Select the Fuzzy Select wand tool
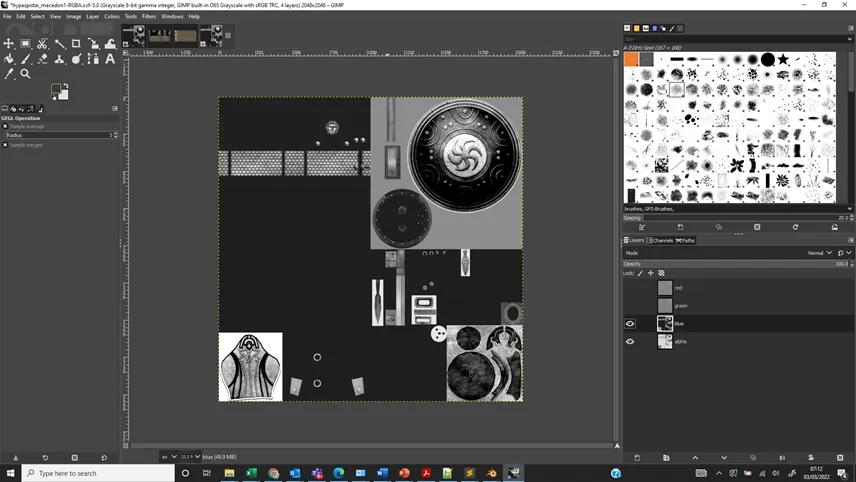This screenshot has height=482, width=856. (x=60, y=43)
